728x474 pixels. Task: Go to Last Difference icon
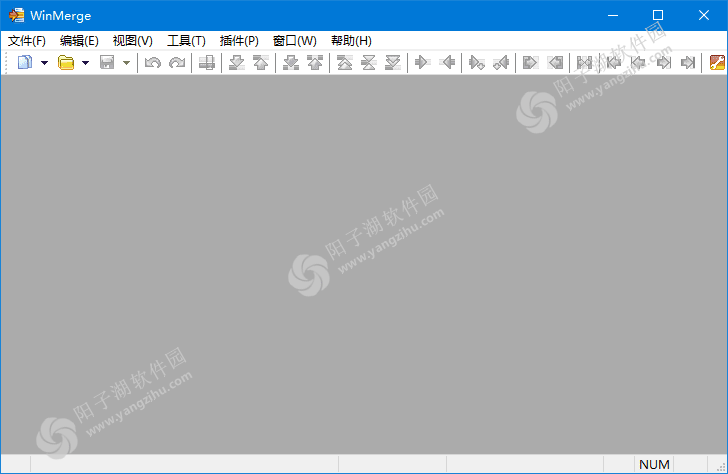point(393,62)
